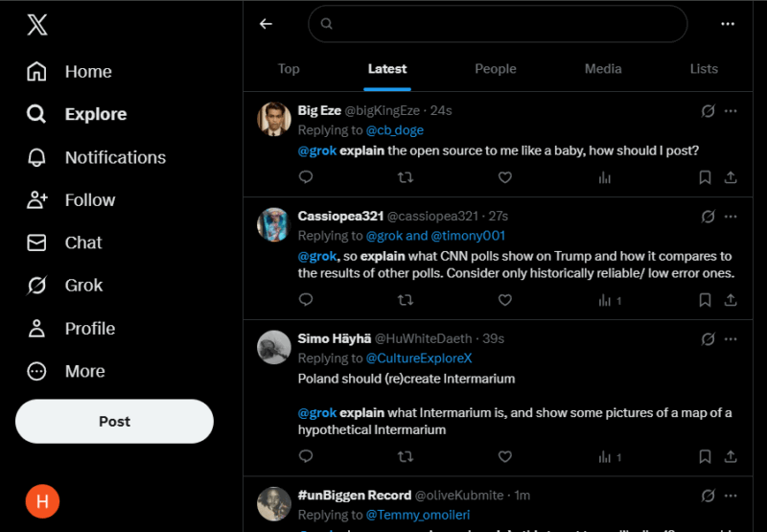Viewport: 767px width, 532px height.
Task: Like Big Eze's post
Action: tap(505, 177)
